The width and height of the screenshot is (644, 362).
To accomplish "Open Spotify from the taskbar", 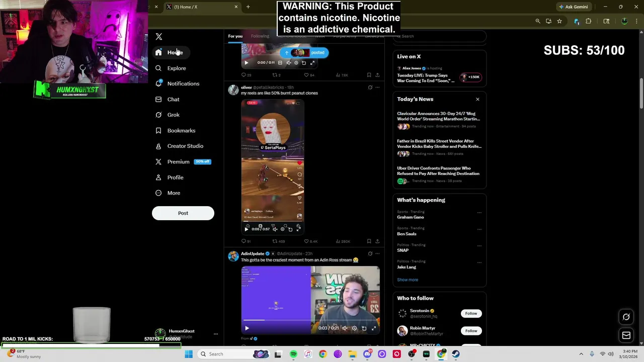I will pyautogui.click(x=293, y=354).
